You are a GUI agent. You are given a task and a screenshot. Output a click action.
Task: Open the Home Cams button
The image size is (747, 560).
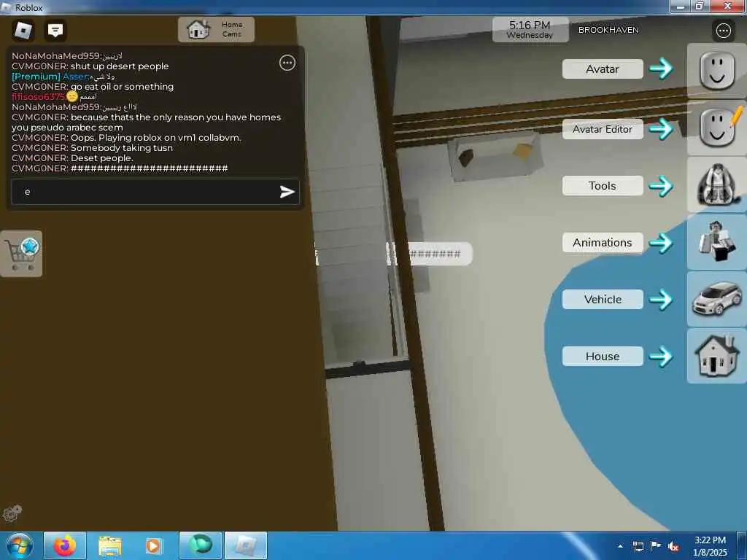click(x=216, y=29)
